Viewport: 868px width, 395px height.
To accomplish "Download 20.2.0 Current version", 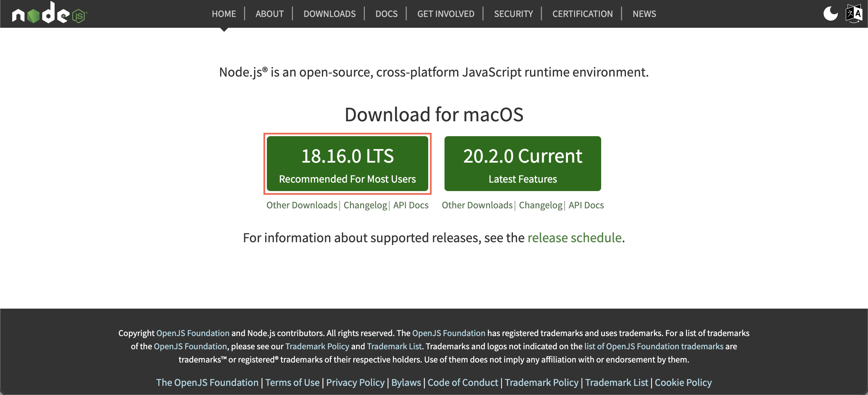I will [x=522, y=164].
